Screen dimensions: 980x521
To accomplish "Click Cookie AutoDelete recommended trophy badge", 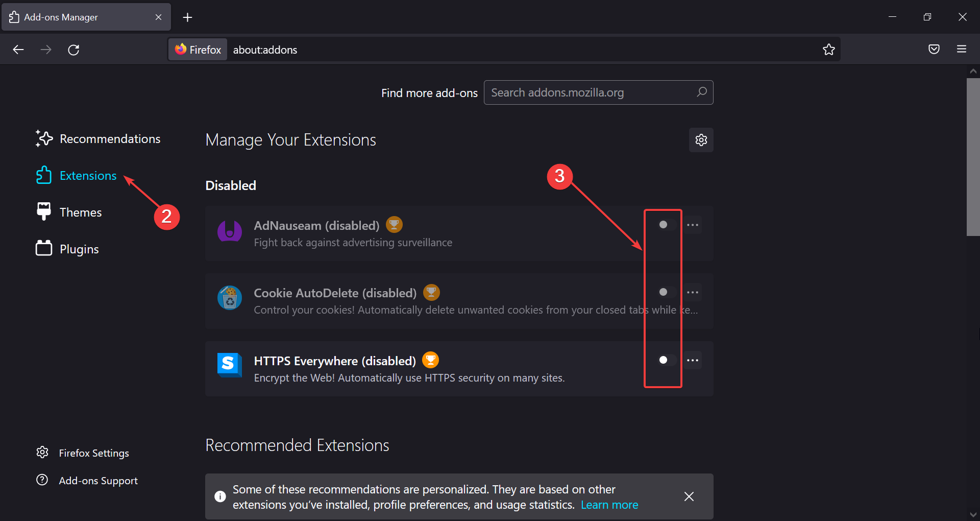I will (x=431, y=292).
